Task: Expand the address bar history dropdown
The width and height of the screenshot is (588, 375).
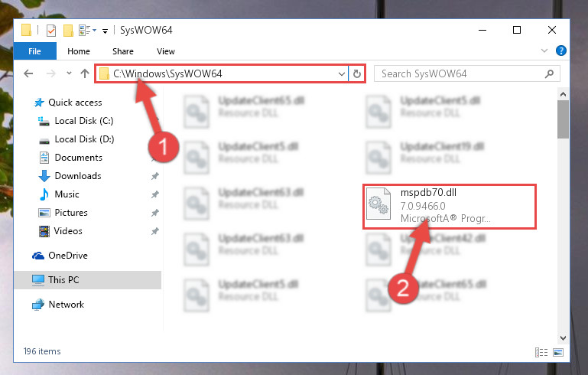Action: [x=341, y=74]
